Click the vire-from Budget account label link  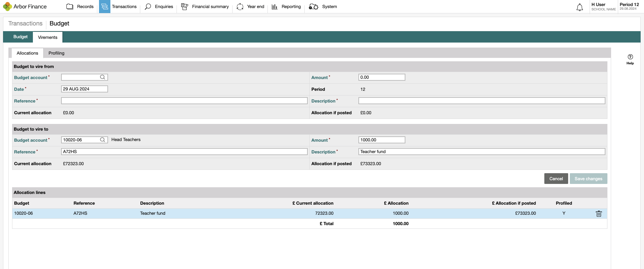point(31,77)
